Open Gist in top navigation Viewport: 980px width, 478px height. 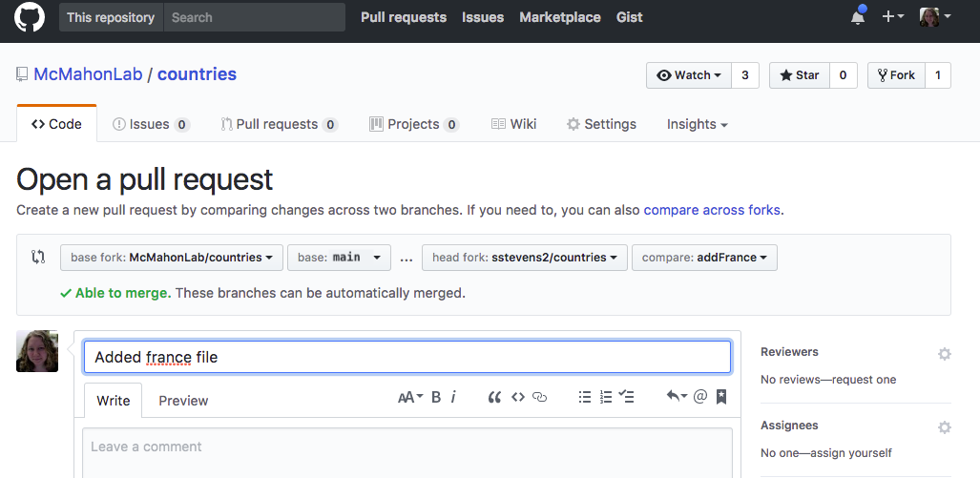[630, 17]
